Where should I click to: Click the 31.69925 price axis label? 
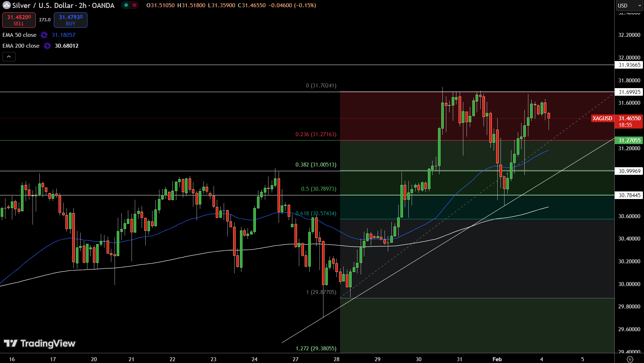630,92
